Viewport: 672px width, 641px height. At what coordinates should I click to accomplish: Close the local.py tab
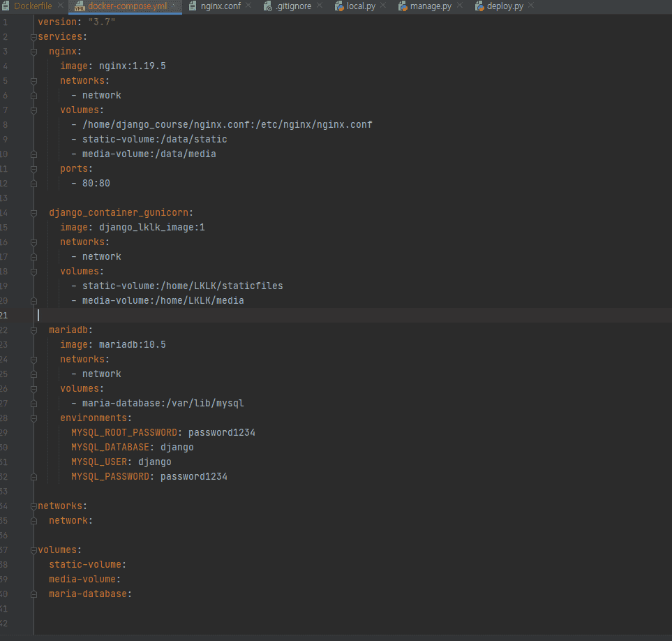[x=383, y=5]
